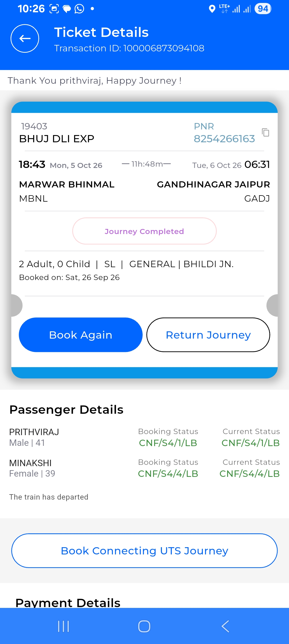This screenshot has height=644, width=289.
Task: Tap the Journey Completed status pill
Action: pyautogui.click(x=144, y=231)
